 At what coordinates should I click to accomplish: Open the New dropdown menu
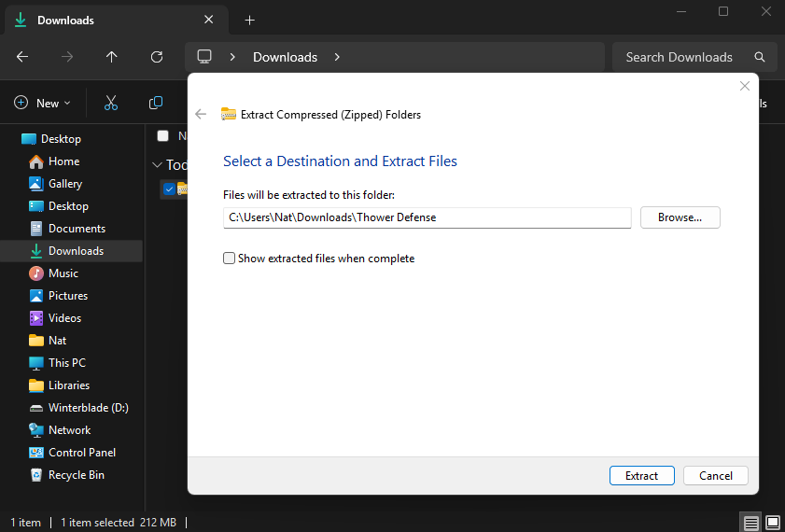click(x=42, y=103)
